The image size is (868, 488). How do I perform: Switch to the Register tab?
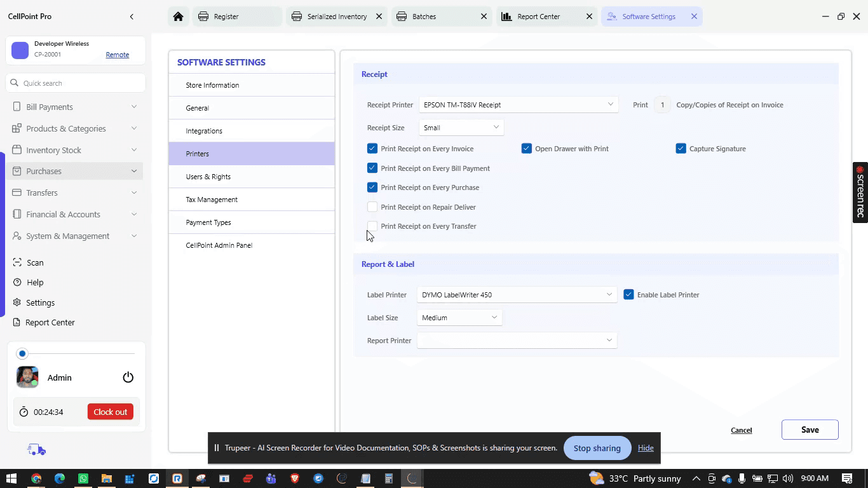[x=237, y=17]
